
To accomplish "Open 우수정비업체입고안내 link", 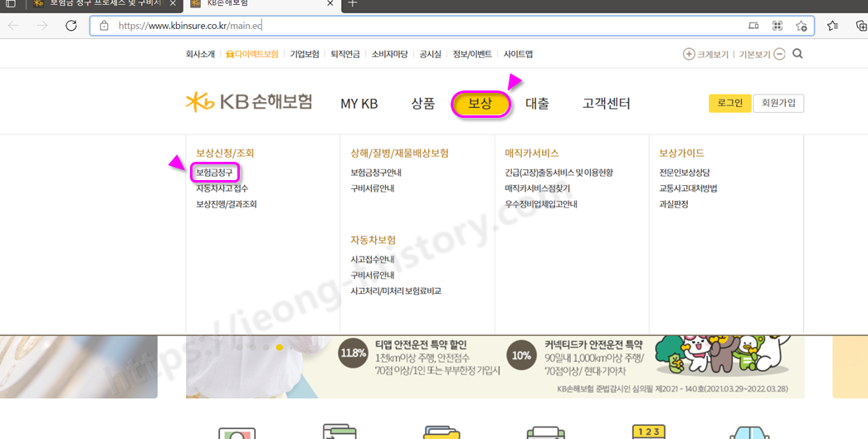I will coord(541,204).
